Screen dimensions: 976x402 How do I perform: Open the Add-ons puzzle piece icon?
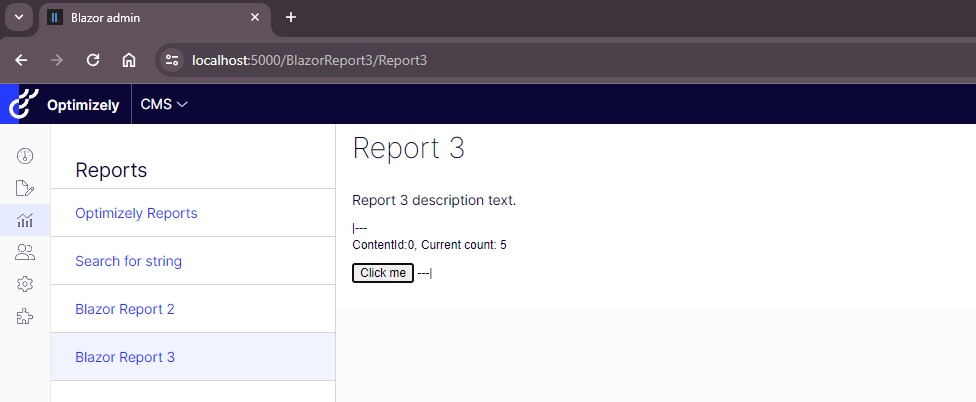coord(25,317)
